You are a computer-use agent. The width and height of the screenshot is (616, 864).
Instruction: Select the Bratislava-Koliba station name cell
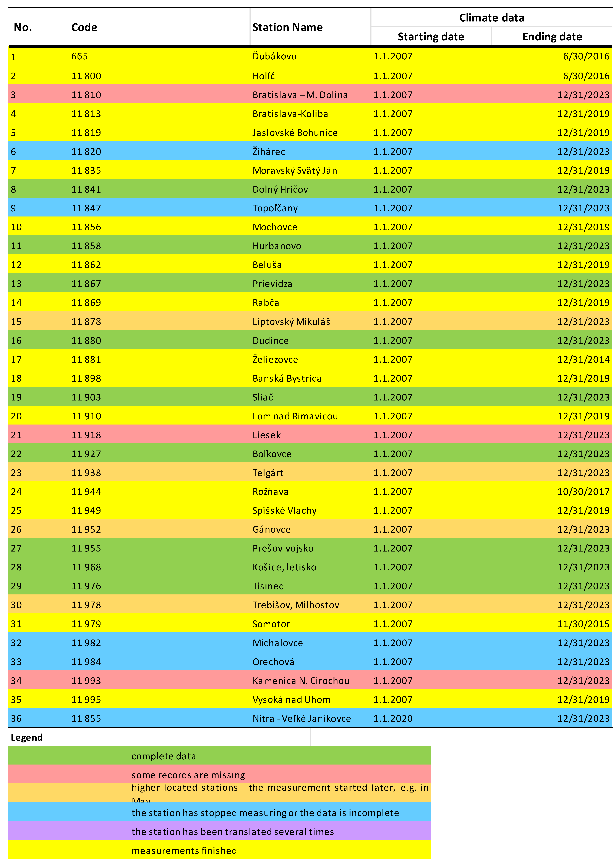point(290,114)
